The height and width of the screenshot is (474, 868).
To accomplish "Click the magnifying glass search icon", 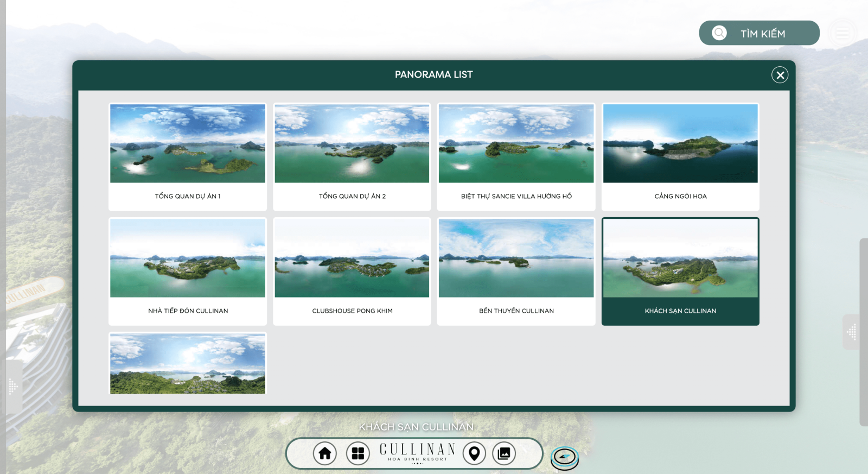I will tap(719, 33).
